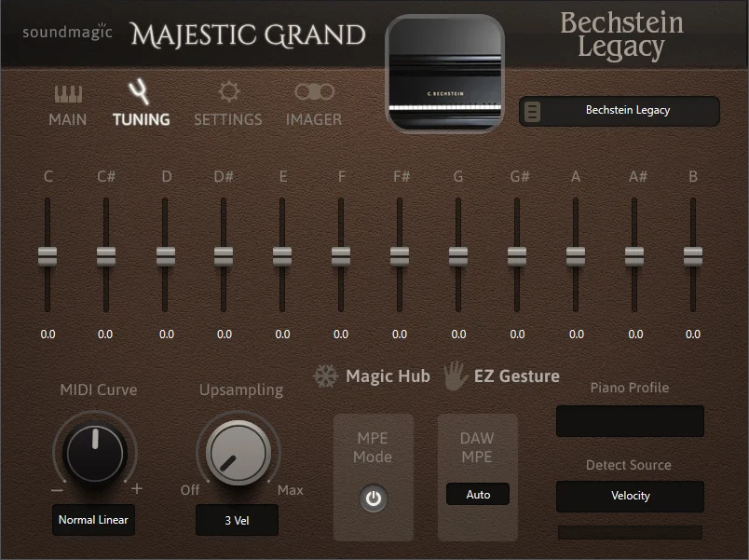
Task: Click the Bechstein Legacy title text
Action: (621, 34)
